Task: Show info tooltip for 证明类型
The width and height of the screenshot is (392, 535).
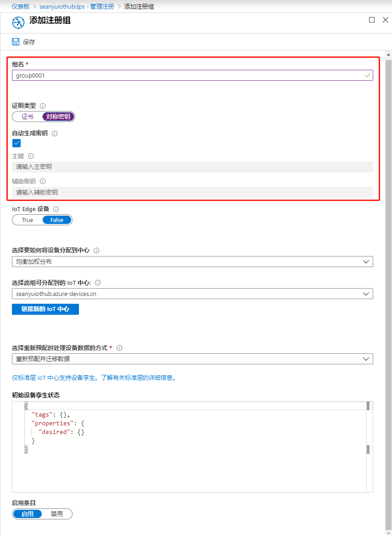Action: pos(43,106)
